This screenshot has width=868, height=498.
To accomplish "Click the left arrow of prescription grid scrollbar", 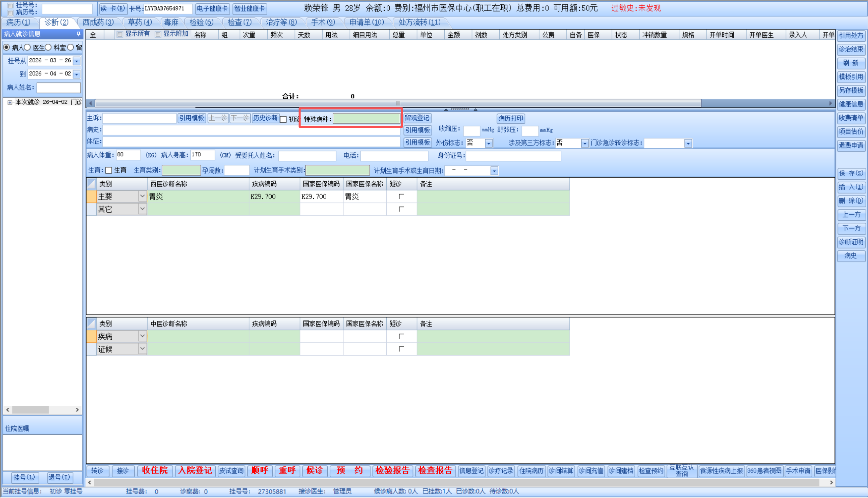I will point(90,103).
